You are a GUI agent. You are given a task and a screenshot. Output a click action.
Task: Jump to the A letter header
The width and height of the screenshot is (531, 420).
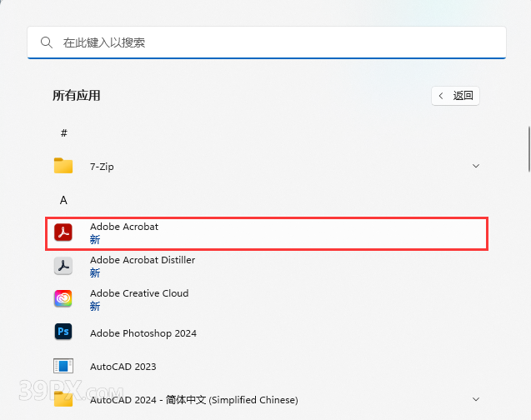[63, 200]
